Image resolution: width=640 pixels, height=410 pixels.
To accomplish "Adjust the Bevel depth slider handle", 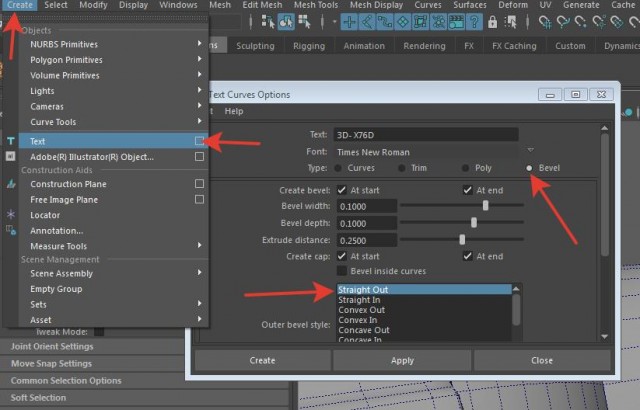I will pos(473,222).
